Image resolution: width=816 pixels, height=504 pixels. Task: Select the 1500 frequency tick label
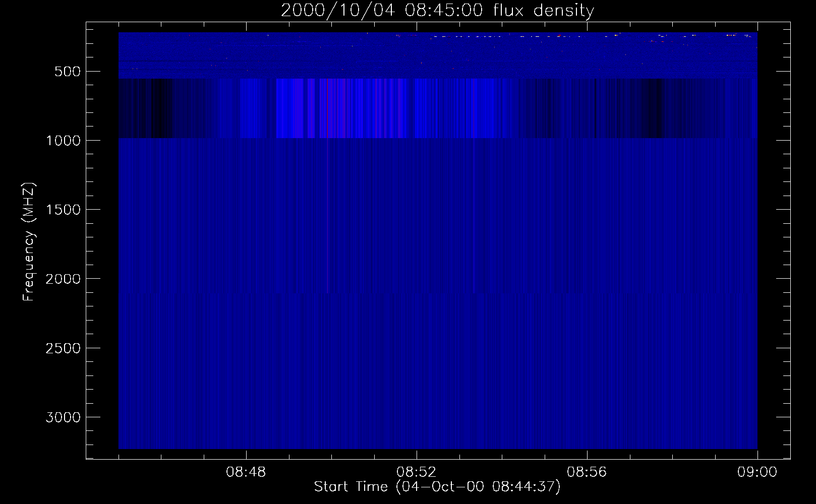coord(63,210)
